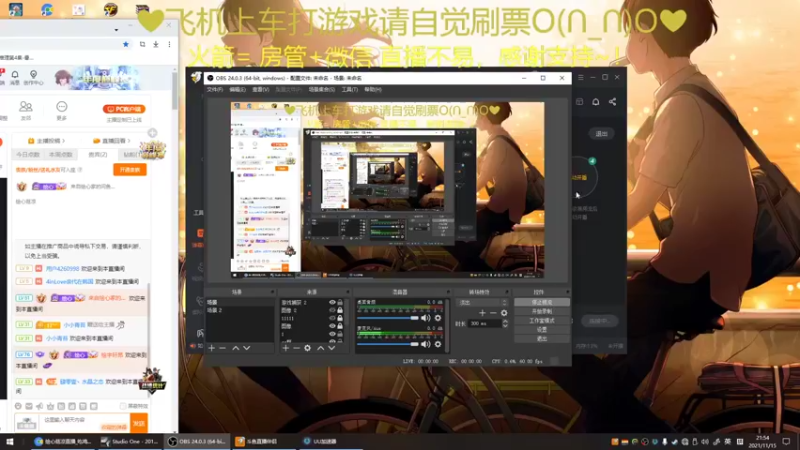Open browser tab list dropdown arrow

[x=116, y=30]
